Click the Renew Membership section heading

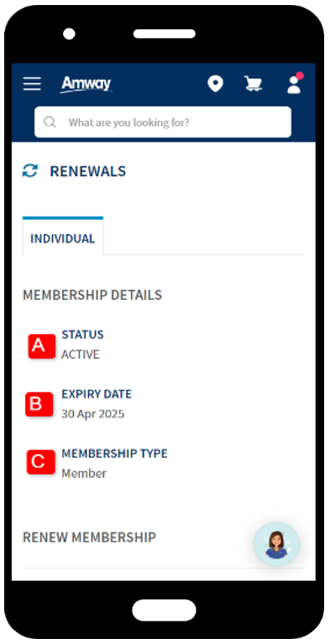[x=89, y=537]
